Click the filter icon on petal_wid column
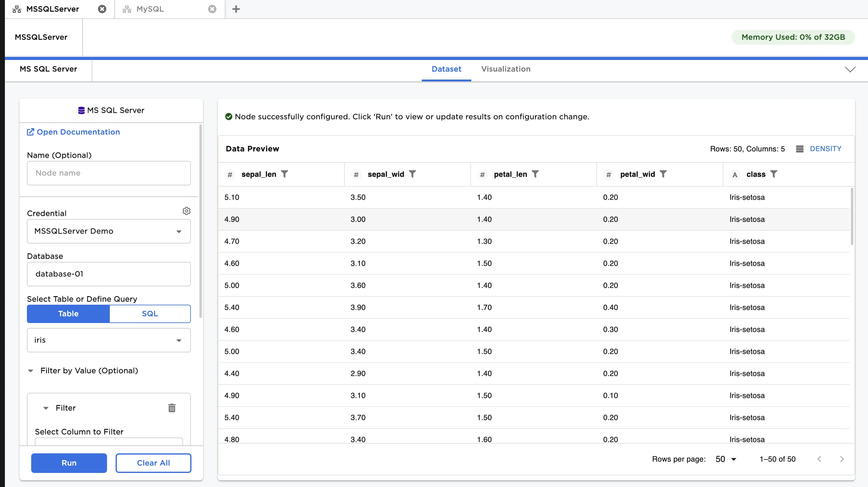This screenshot has height=487, width=868. point(663,174)
